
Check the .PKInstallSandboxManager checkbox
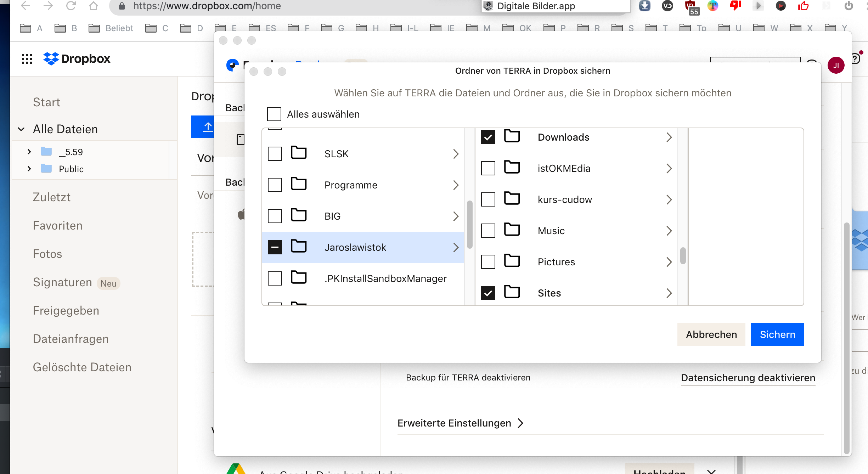(275, 278)
